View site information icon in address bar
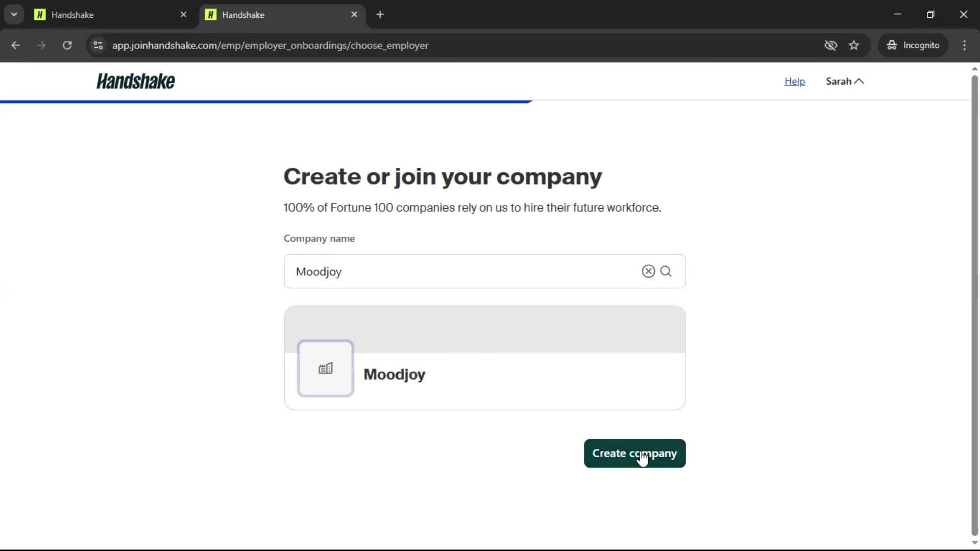 [x=98, y=45]
